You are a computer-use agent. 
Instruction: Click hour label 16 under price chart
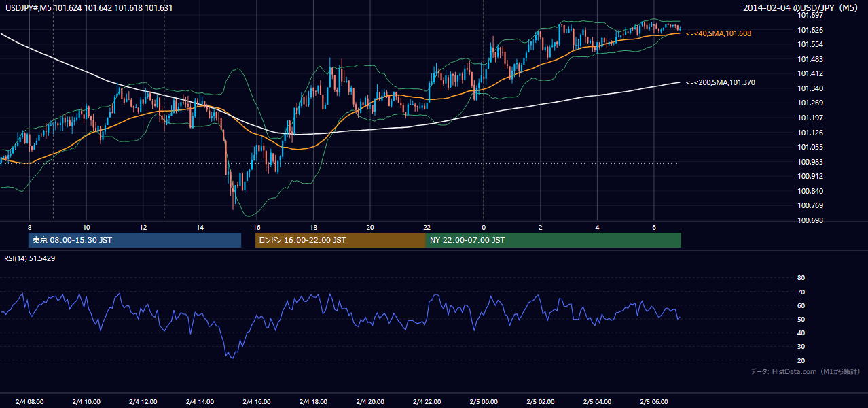pos(256,227)
